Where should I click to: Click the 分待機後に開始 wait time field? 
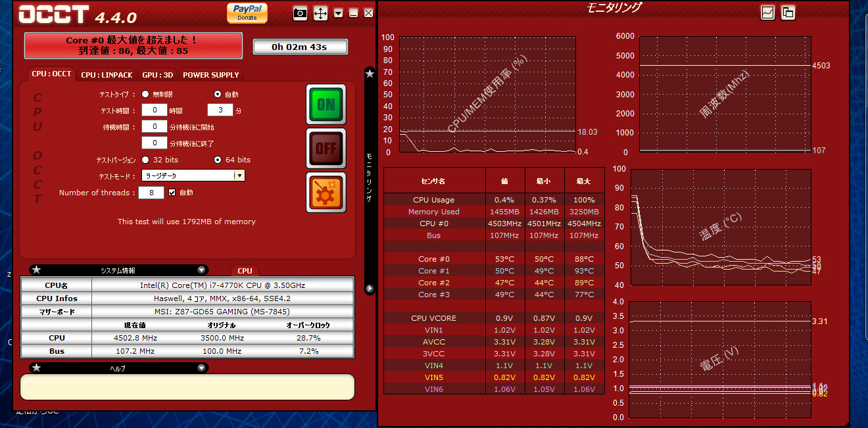click(155, 126)
